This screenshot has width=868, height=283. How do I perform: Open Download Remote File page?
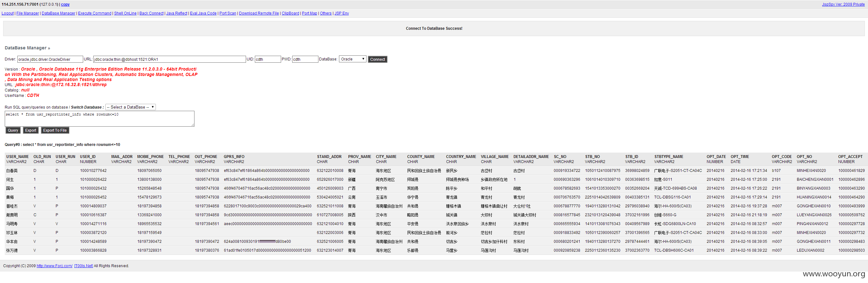pos(259,13)
